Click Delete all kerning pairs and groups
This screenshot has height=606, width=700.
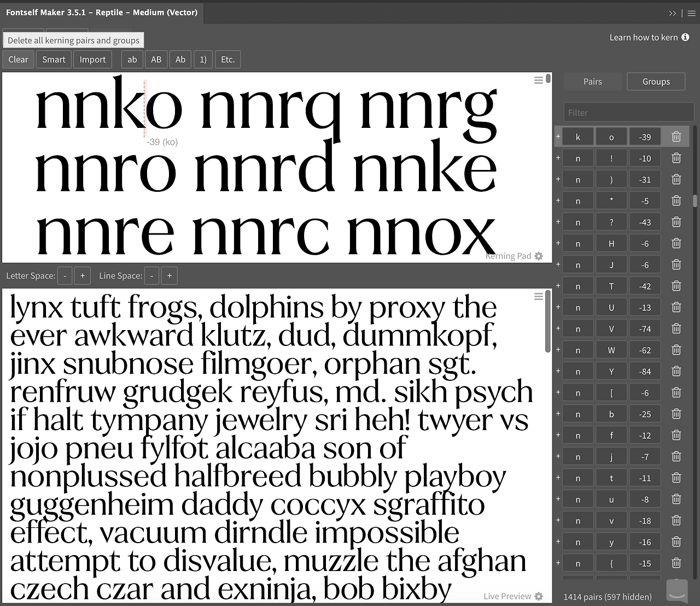pos(73,40)
